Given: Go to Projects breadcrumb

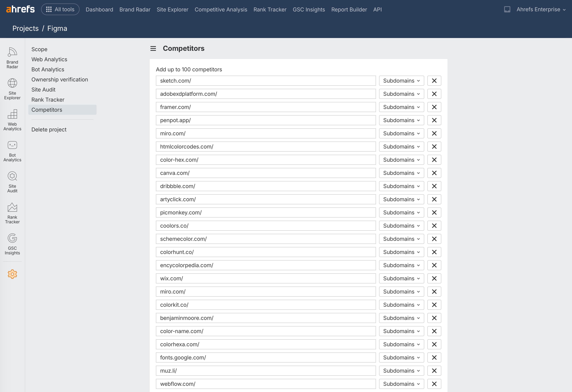Looking at the screenshot, I should (x=26, y=28).
